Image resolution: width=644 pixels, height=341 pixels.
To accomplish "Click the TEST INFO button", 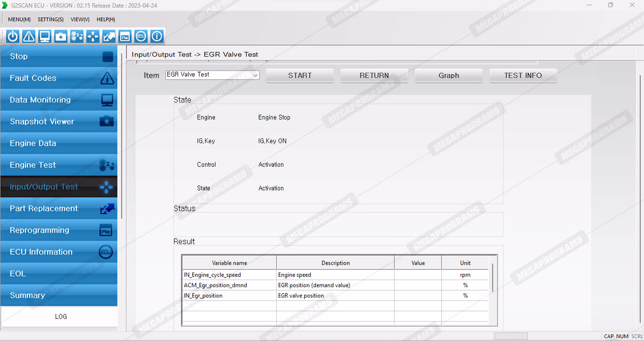I will coord(523,75).
